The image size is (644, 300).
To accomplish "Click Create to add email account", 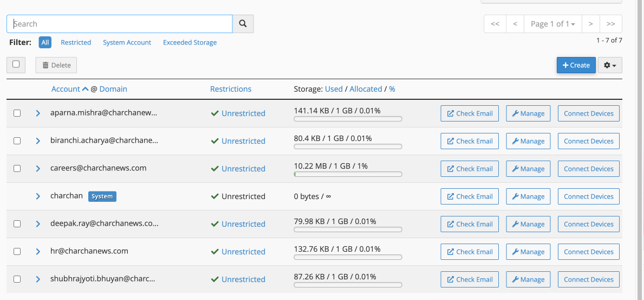I will 576,65.
